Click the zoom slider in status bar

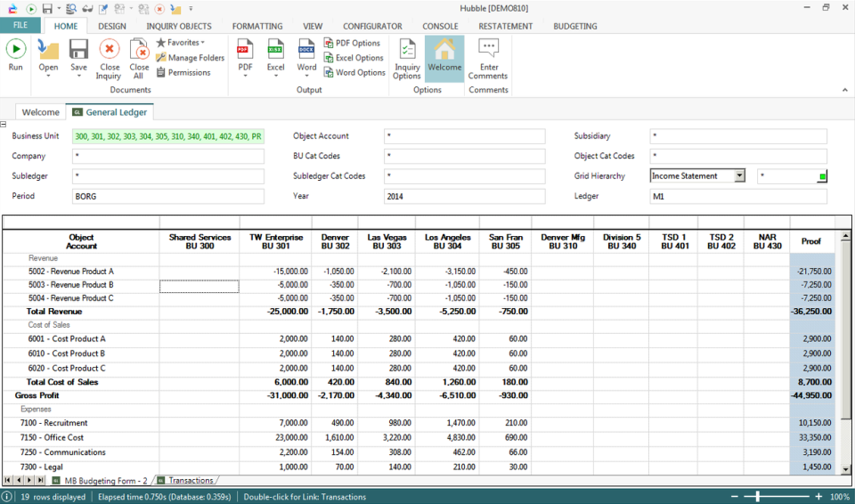point(758,496)
